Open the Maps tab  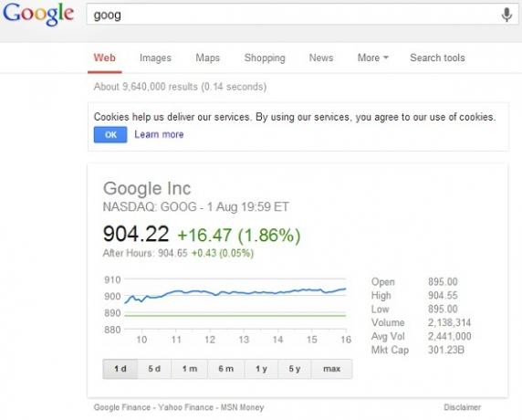tap(208, 58)
